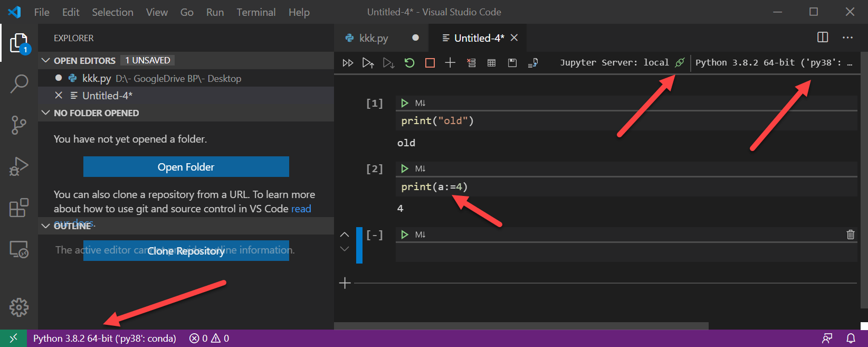Click into the print("old") code cell
Screen dimensions: 868x347
click(x=626, y=121)
